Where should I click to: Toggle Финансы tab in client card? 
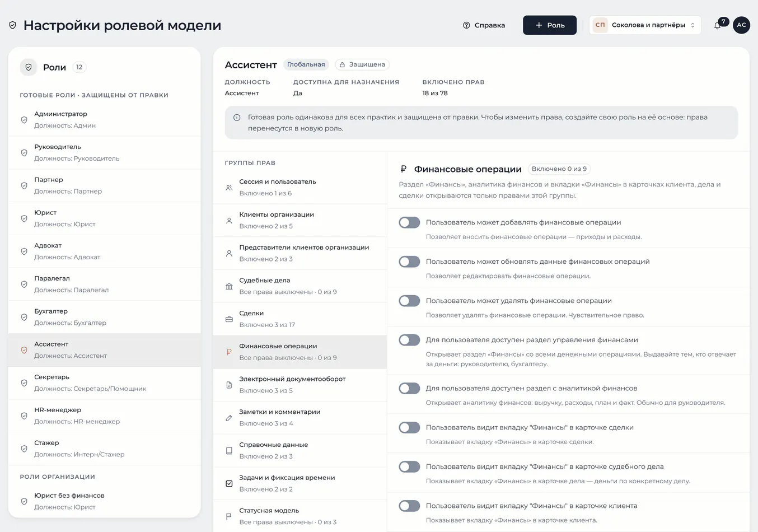409,506
